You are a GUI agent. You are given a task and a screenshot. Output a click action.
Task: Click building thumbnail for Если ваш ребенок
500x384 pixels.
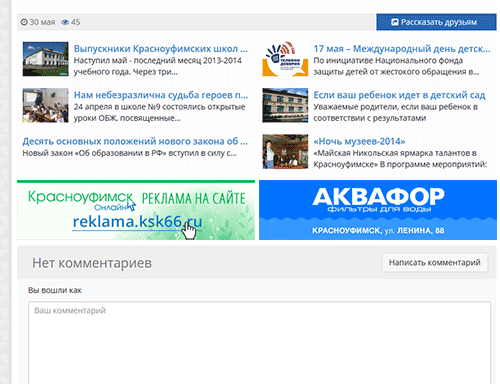coord(285,105)
